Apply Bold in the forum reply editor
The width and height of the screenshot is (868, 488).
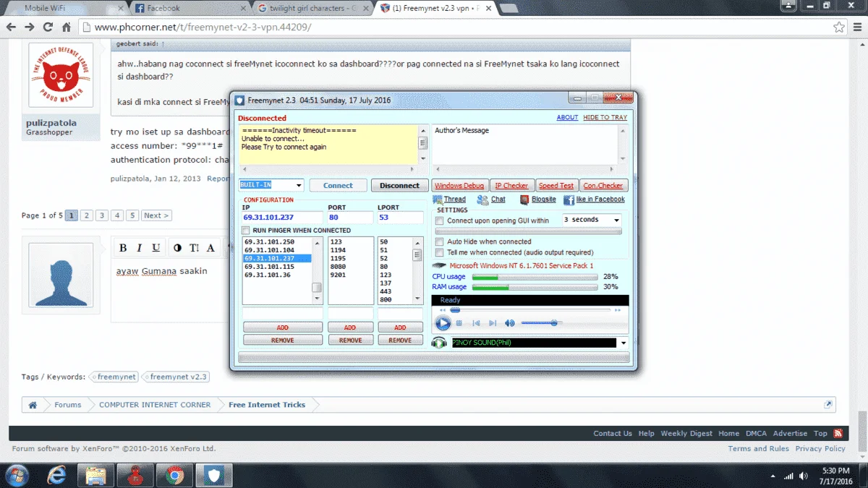(123, 248)
